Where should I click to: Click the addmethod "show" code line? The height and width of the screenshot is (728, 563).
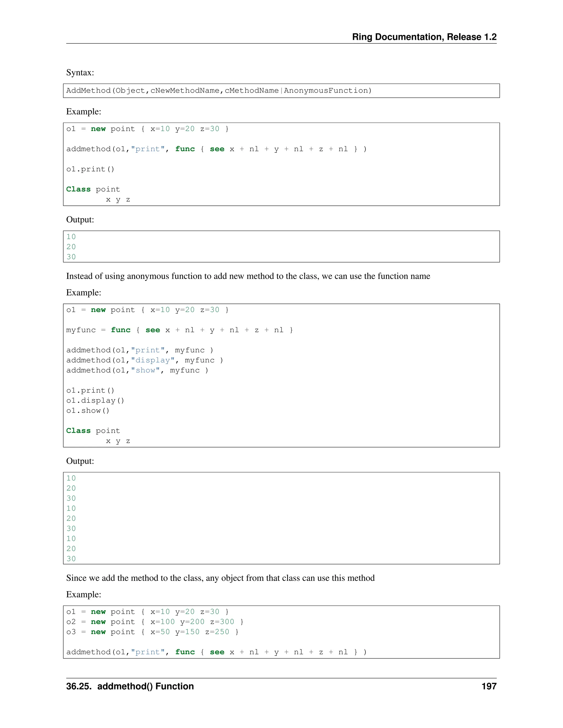click(x=137, y=370)
